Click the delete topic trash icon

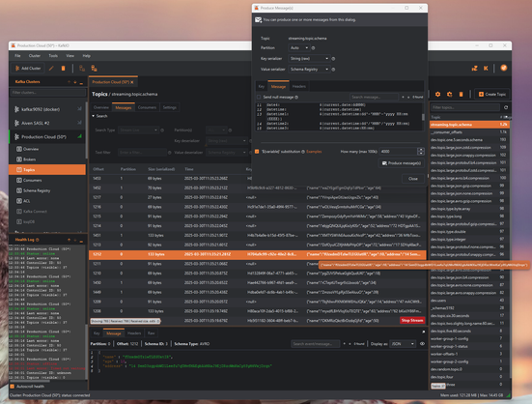pyautogui.click(x=462, y=94)
